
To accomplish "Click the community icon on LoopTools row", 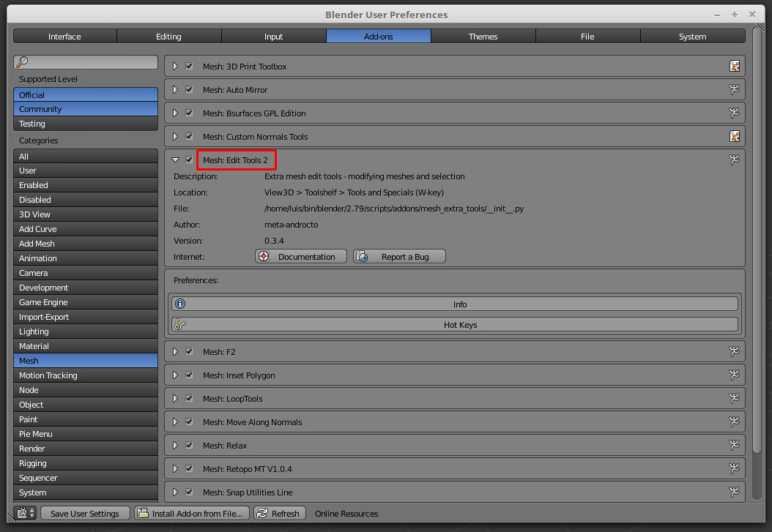I will tap(734, 398).
